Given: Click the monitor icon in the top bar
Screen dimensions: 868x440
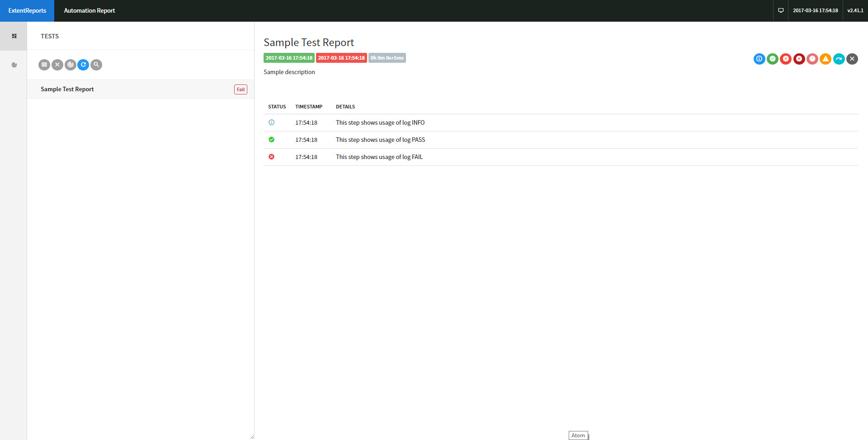Looking at the screenshot, I should [x=781, y=10].
